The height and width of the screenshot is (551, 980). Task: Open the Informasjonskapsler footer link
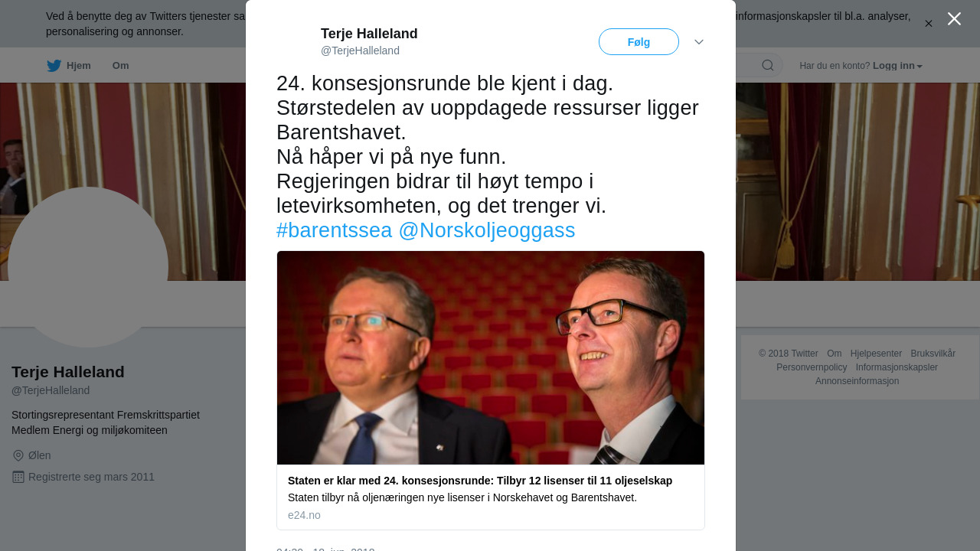[897, 367]
